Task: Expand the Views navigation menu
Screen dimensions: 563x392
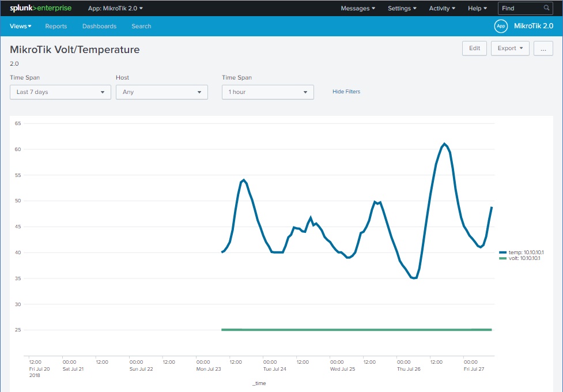Action: 21,27
